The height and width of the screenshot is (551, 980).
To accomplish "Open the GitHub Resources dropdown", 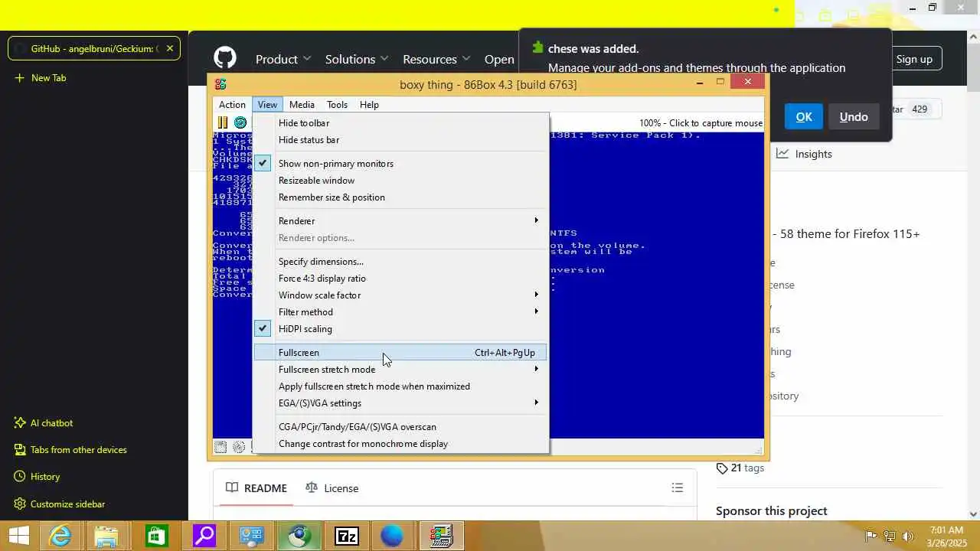I will (x=436, y=59).
